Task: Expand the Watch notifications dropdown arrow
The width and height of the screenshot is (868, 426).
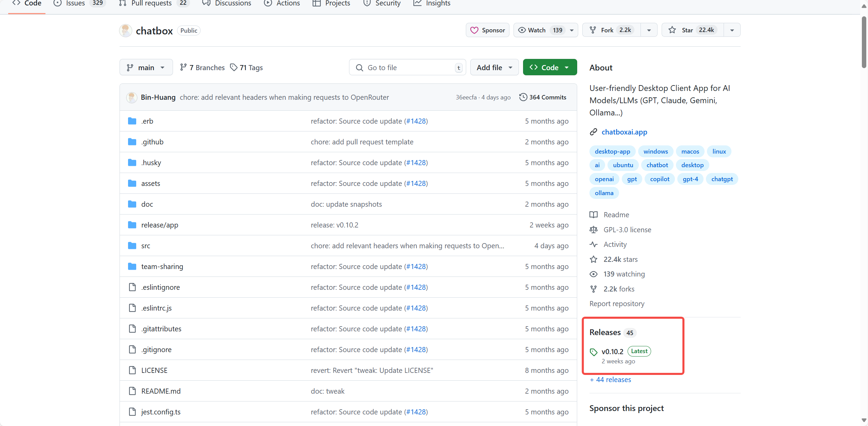Action: coord(572,30)
